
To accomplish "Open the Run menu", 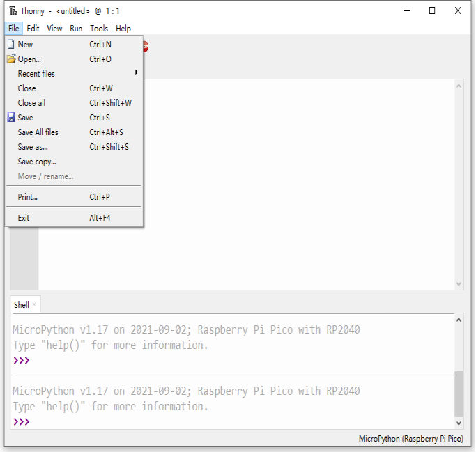I will point(76,29).
